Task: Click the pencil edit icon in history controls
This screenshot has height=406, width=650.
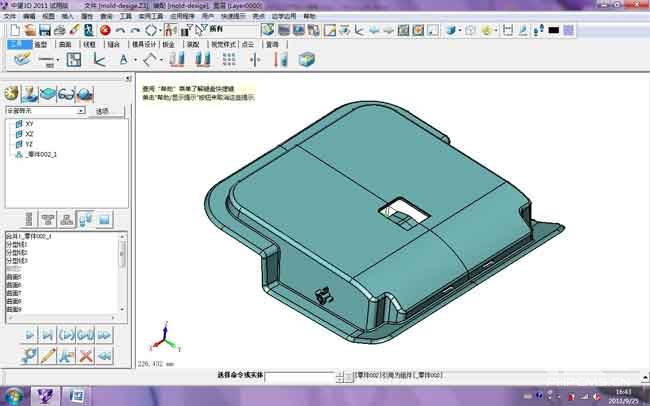Action: [x=47, y=355]
